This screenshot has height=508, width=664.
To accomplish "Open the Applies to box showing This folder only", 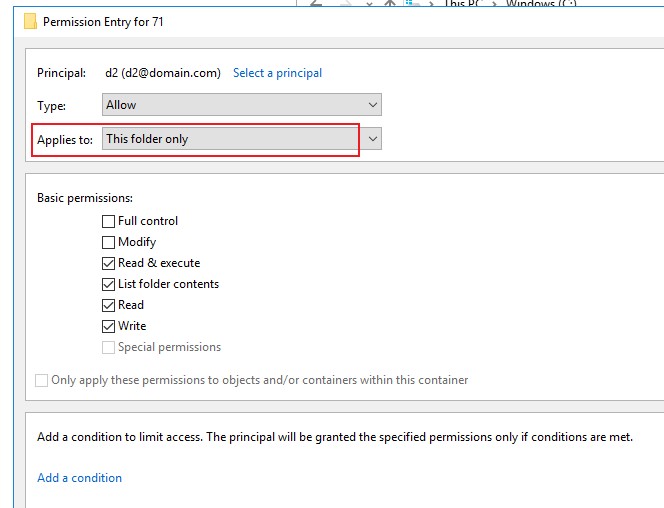I will coord(241,139).
